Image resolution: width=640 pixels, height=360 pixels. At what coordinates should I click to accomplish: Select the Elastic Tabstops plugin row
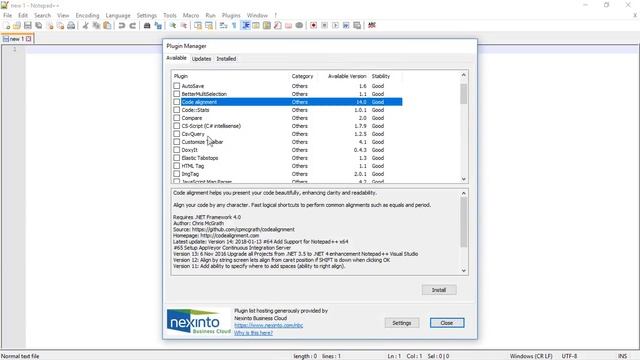coord(287,158)
